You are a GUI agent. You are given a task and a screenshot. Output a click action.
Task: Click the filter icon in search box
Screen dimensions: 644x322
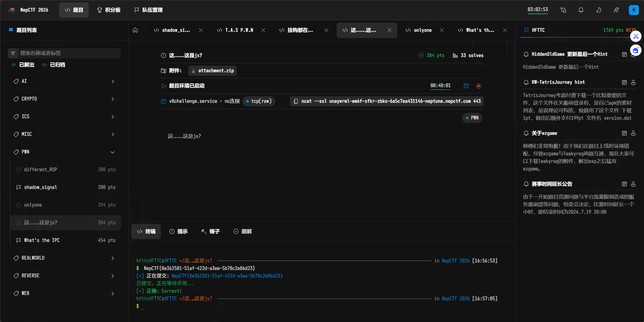(13, 53)
